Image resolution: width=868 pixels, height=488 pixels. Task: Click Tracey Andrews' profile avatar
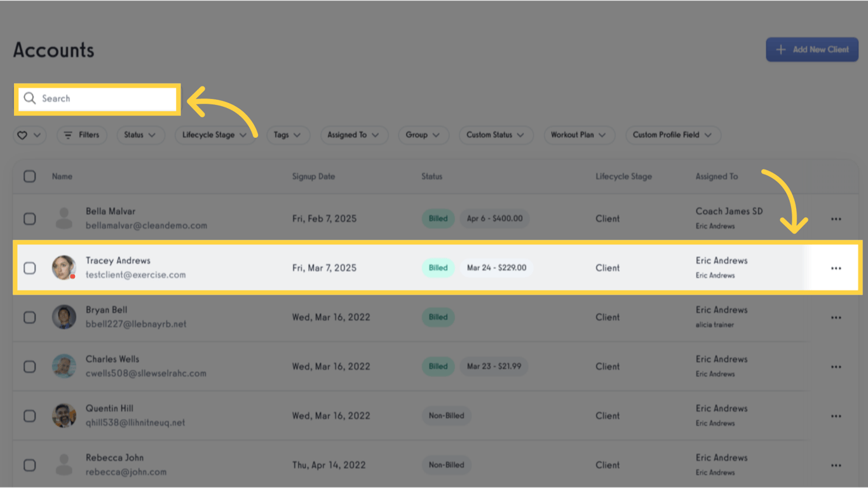pyautogui.click(x=64, y=268)
